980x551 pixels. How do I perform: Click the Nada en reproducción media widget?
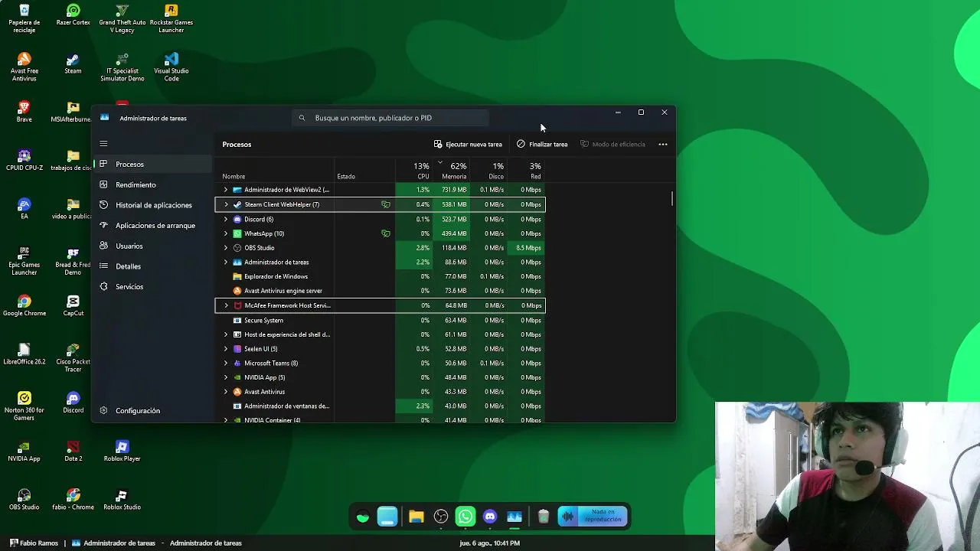(593, 517)
